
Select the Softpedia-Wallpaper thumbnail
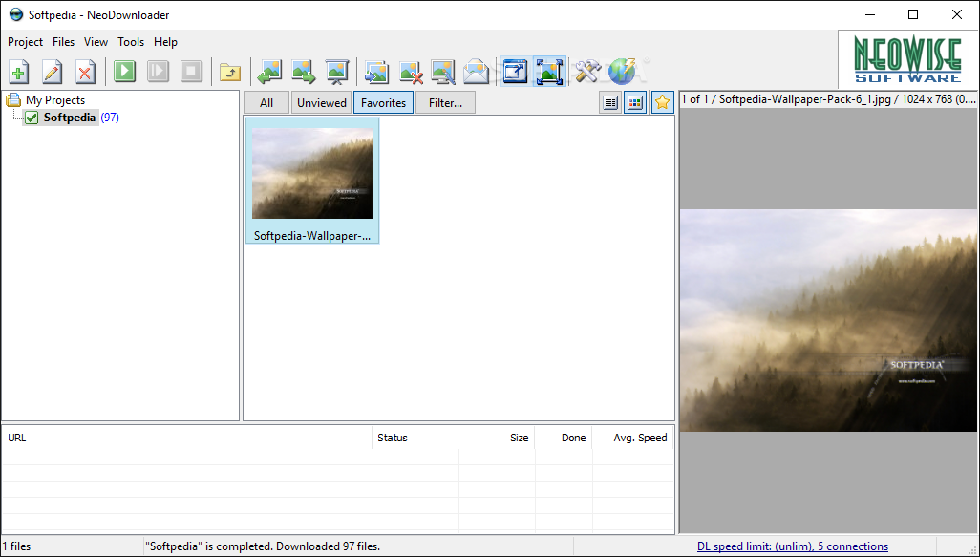[312, 174]
